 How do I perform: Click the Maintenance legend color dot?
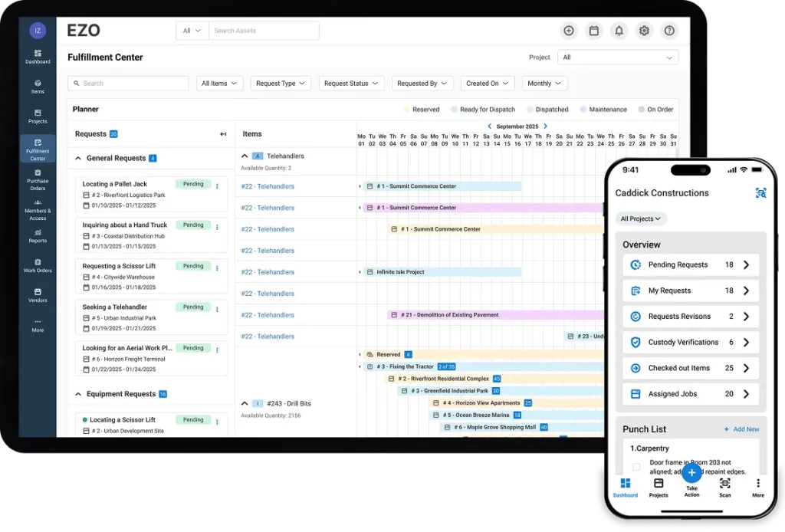click(583, 110)
